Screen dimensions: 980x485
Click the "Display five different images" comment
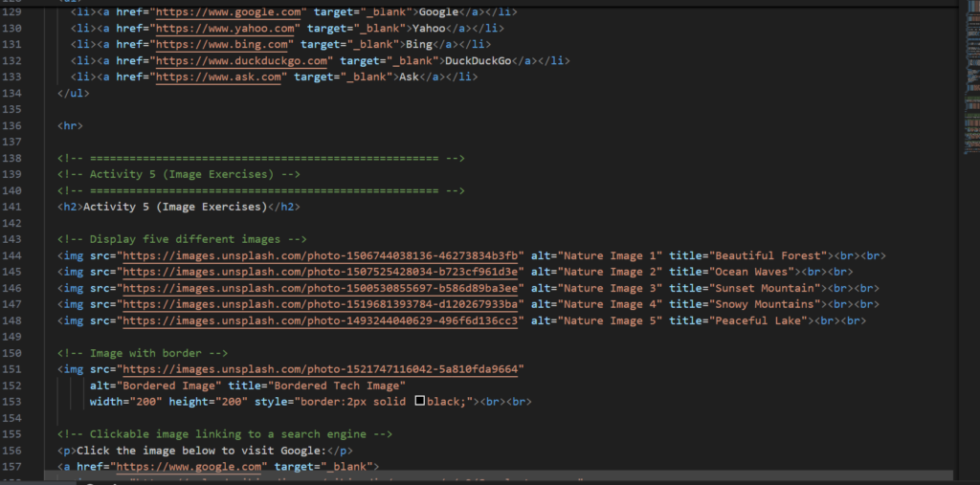click(182, 239)
